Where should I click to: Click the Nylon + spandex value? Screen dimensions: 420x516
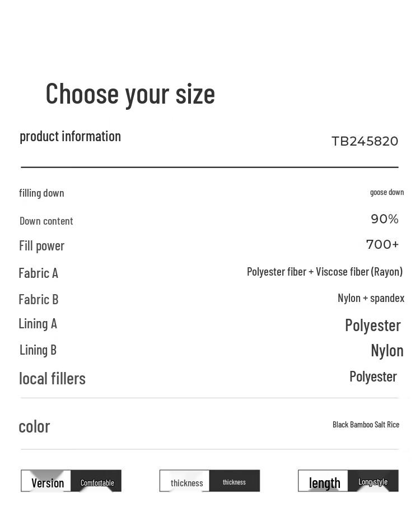pyautogui.click(x=371, y=298)
